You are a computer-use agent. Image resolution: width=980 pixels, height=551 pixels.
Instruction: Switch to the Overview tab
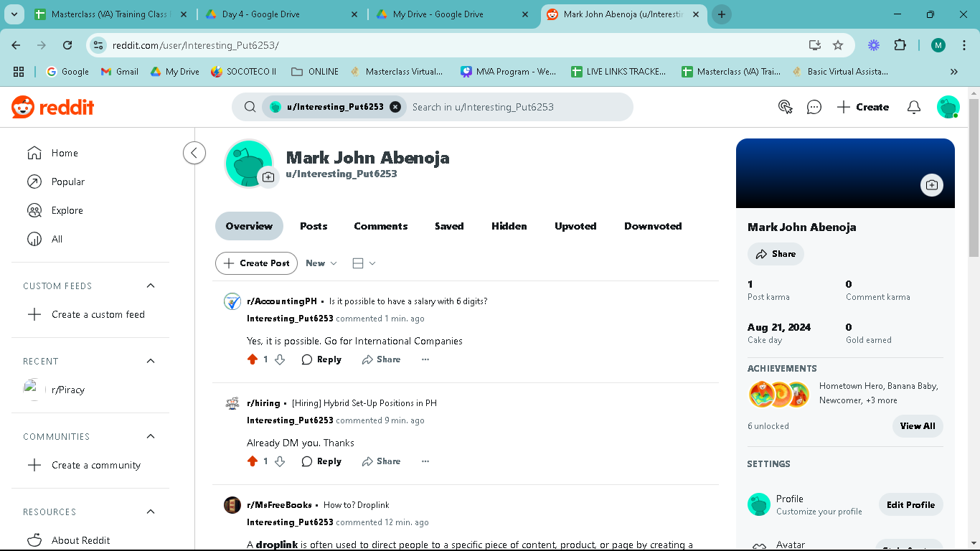click(x=249, y=226)
